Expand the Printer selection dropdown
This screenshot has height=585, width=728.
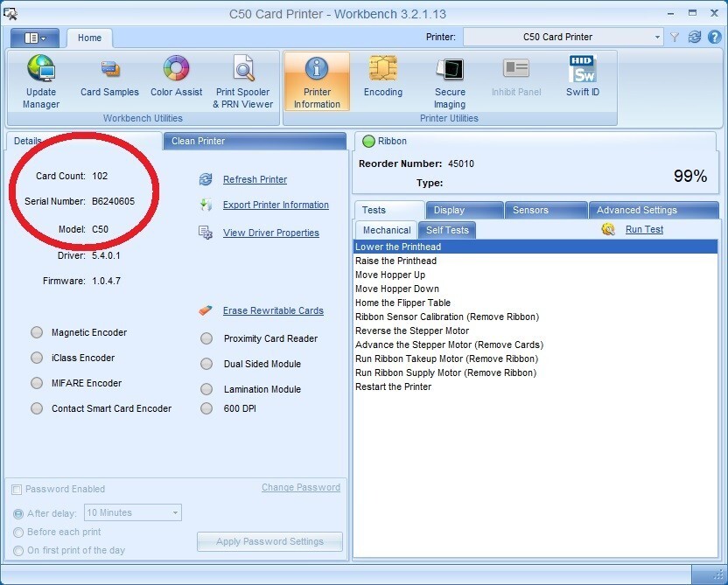click(x=657, y=37)
